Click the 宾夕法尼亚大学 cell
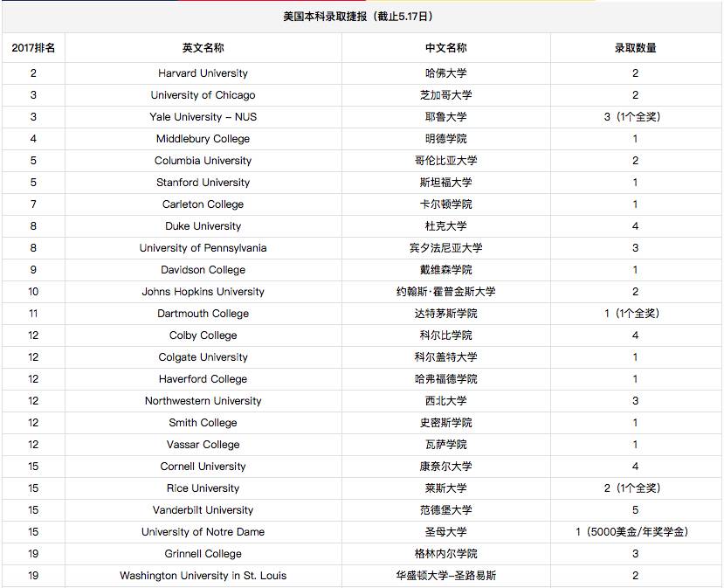The image size is (724, 588). pyautogui.click(x=446, y=248)
